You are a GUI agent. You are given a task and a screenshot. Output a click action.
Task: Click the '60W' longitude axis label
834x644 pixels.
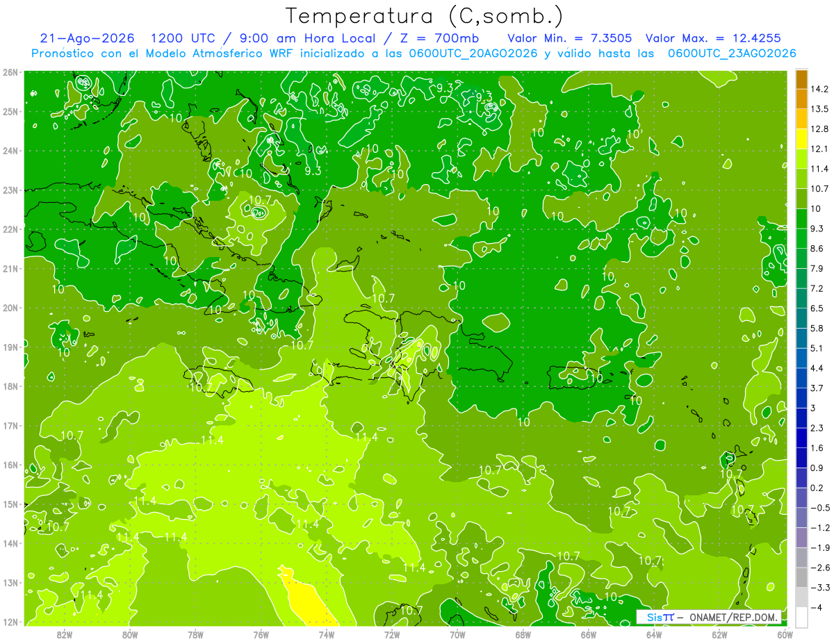coord(785,634)
